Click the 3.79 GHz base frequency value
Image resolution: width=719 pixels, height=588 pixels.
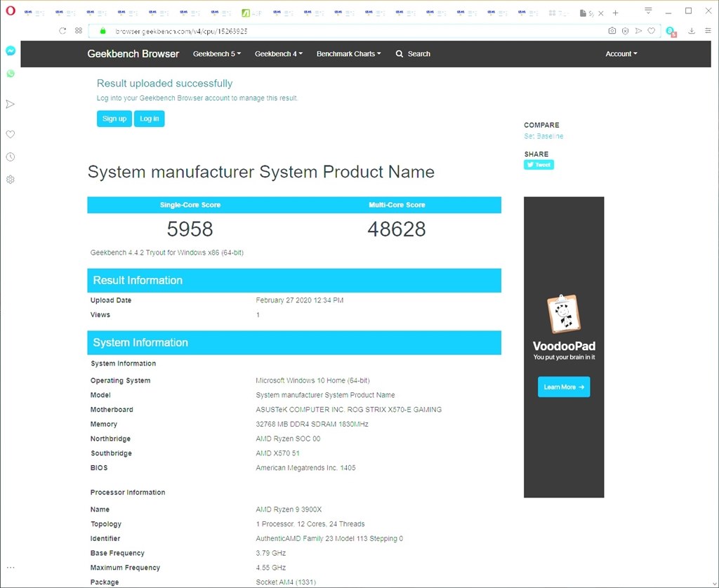tap(271, 553)
